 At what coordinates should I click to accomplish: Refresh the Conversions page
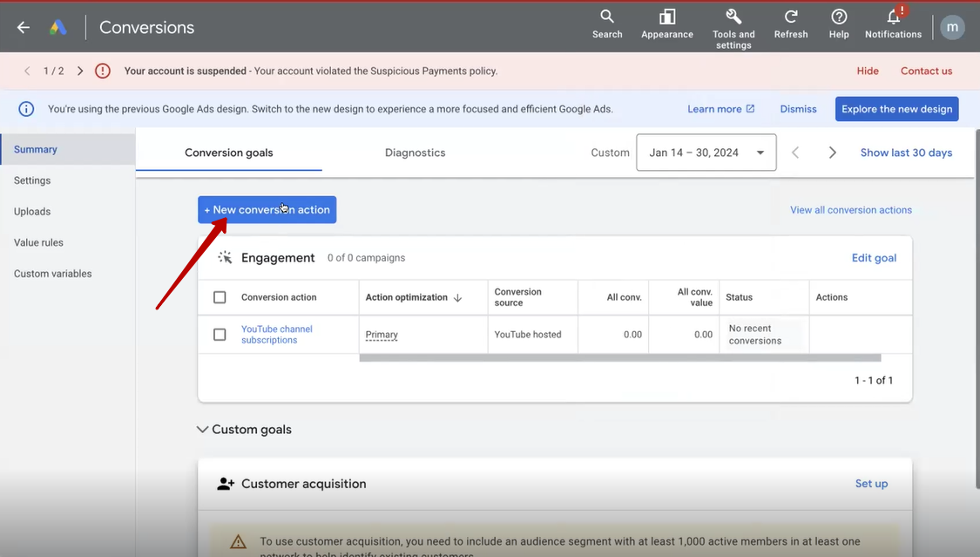click(791, 24)
